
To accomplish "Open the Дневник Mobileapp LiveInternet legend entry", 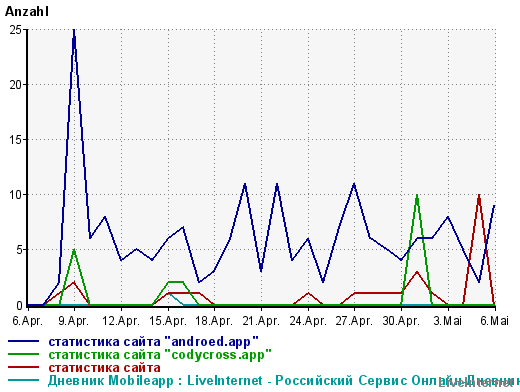I will (x=283, y=380).
